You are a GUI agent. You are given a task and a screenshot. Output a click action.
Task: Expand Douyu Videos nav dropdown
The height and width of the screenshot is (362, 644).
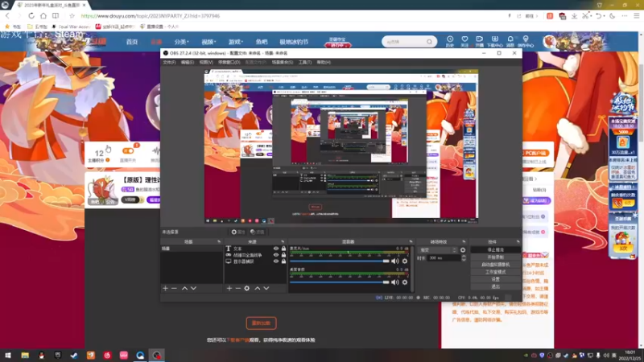[208, 42]
